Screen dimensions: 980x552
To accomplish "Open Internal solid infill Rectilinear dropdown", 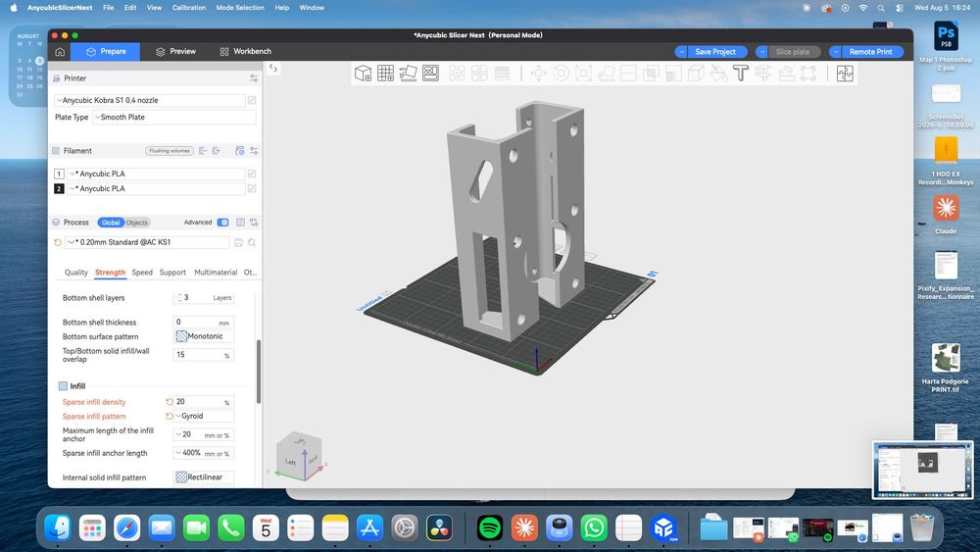I will (x=204, y=477).
